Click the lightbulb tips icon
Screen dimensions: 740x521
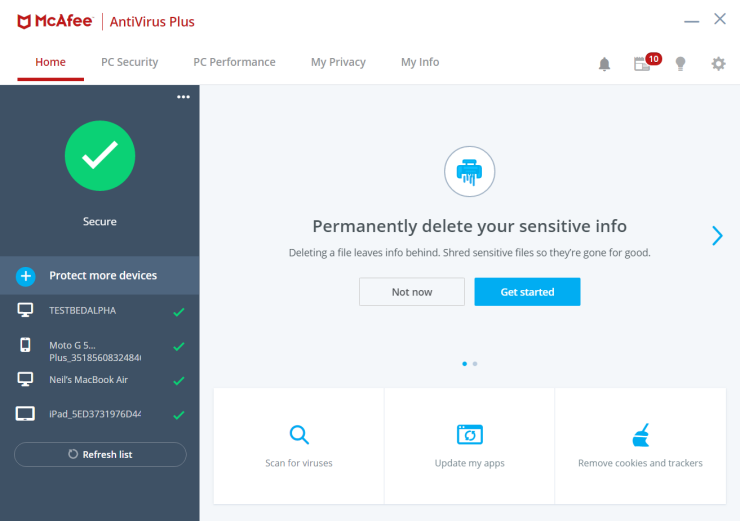coord(681,64)
